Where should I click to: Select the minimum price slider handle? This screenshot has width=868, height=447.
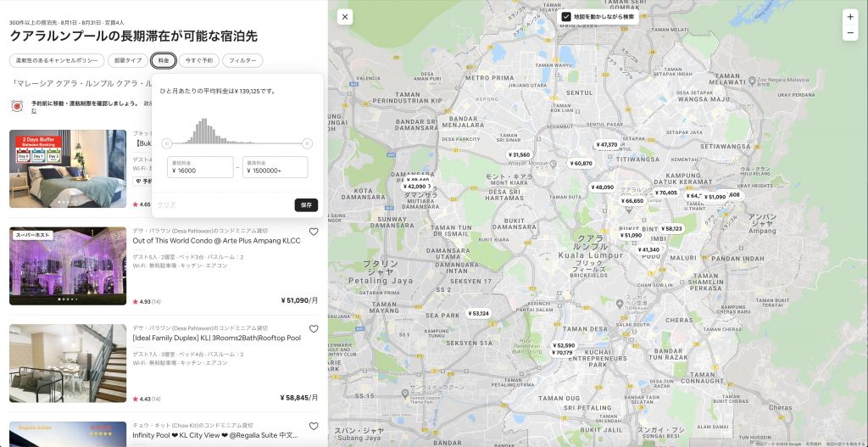coord(167,144)
